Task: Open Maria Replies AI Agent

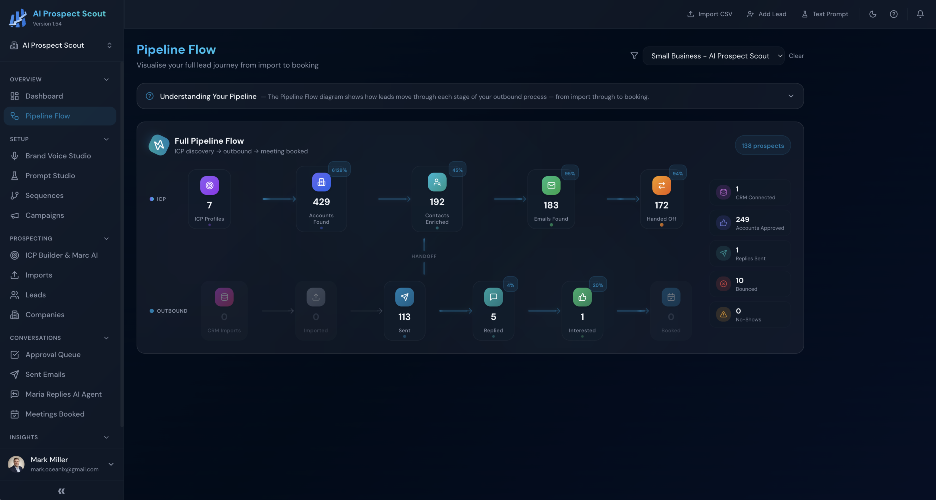Action: [60, 394]
